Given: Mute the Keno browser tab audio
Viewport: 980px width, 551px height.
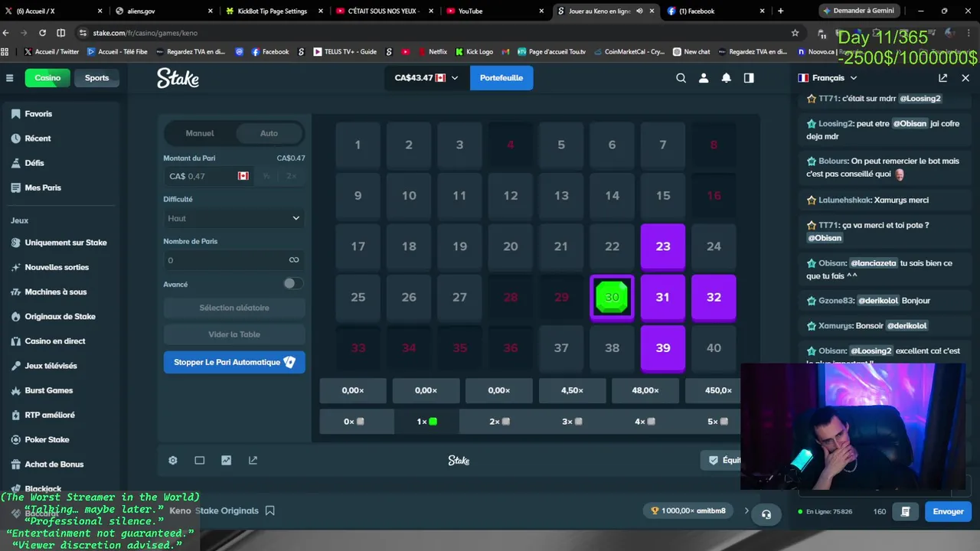Looking at the screenshot, I should pyautogui.click(x=639, y=11).
